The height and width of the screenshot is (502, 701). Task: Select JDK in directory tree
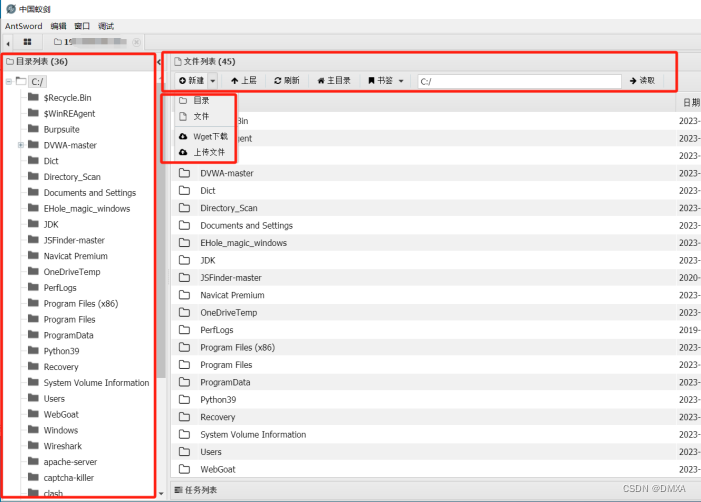(x=51, y=224)
